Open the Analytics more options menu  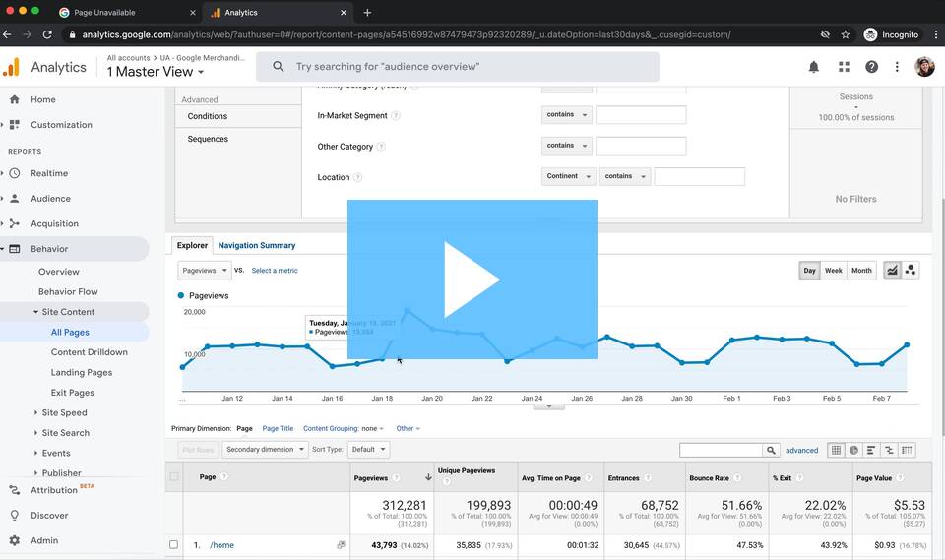pyautogui.click(x=897, y=67)
